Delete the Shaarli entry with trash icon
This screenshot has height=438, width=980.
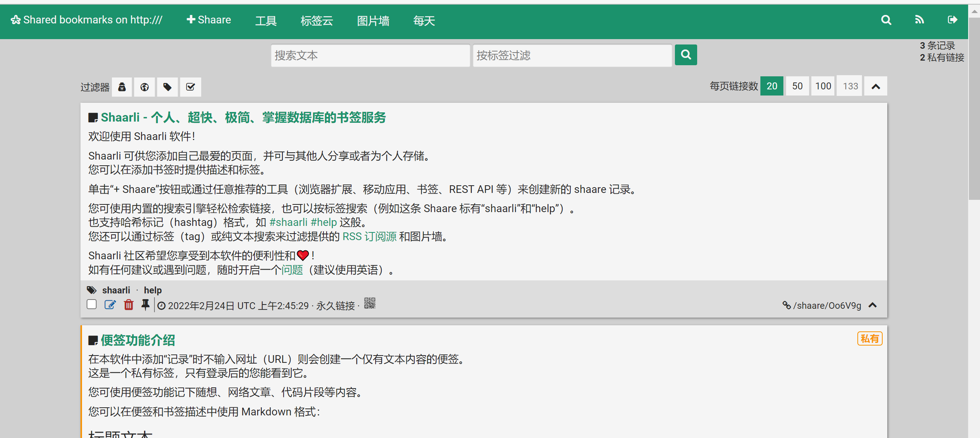129,305
